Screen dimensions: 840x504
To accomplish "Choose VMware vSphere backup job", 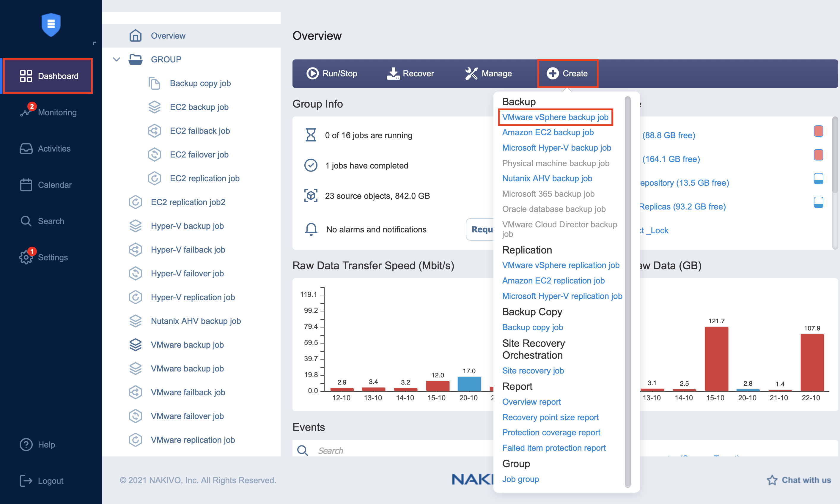I will (555, 117).
